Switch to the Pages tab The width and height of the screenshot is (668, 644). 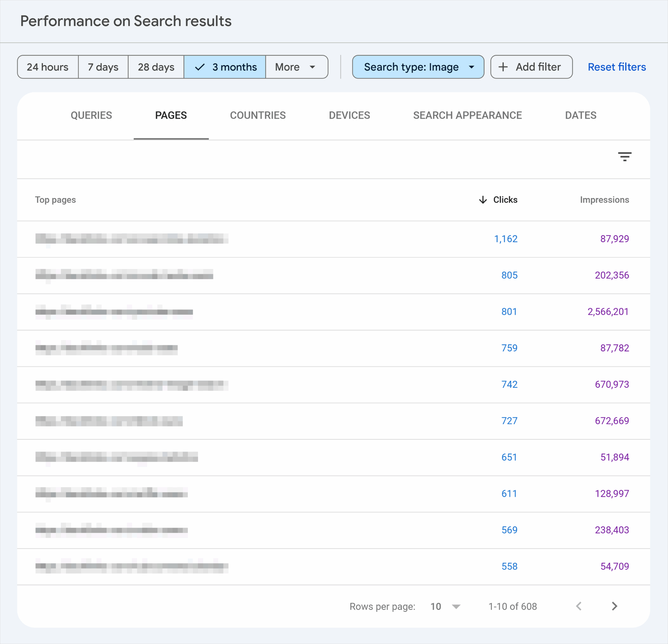point(171,115)
